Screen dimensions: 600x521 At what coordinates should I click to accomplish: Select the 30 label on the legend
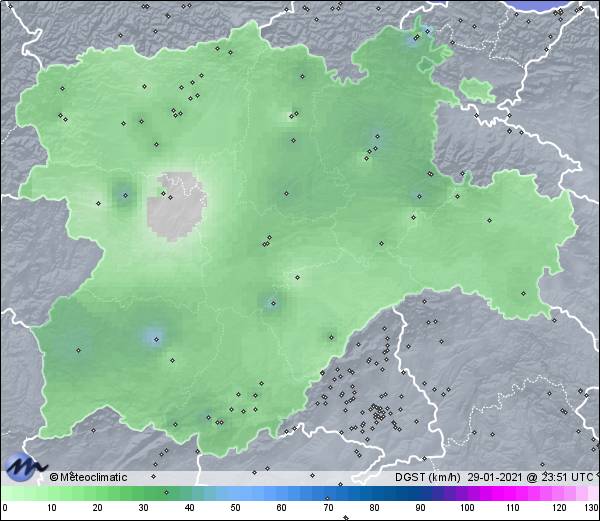(143, 508)
